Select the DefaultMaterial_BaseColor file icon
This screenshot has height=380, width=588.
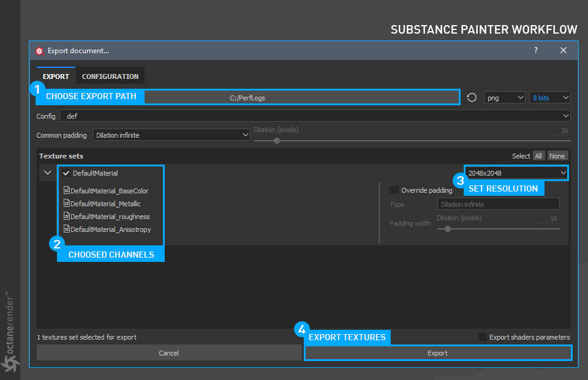point(67,190)
